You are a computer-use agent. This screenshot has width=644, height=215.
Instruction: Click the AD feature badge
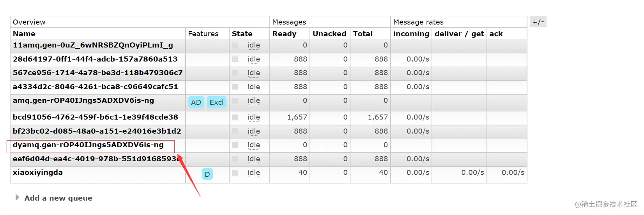pos(196,102)
